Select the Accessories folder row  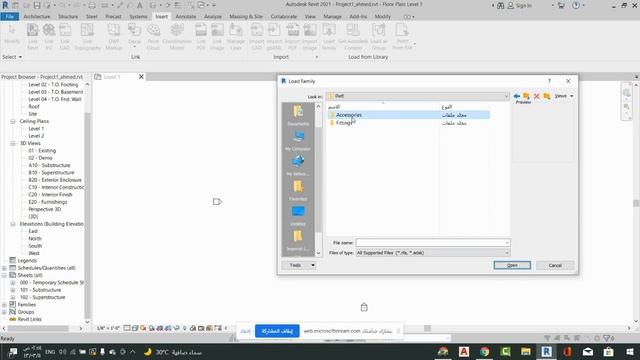[409, 115]
